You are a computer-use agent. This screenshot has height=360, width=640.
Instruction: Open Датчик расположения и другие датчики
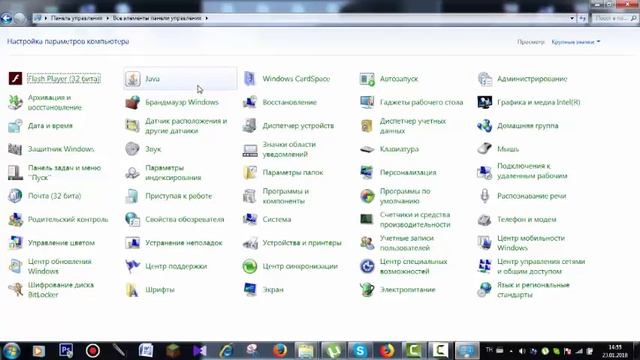[x=186, y=126]
